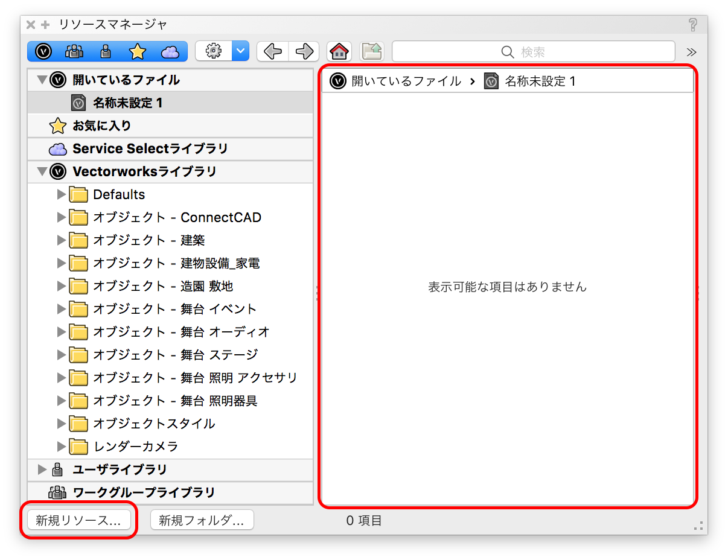The image size is (728, 560).
Task: Click the home icon in the toolbar
Action: coord(340,51)
